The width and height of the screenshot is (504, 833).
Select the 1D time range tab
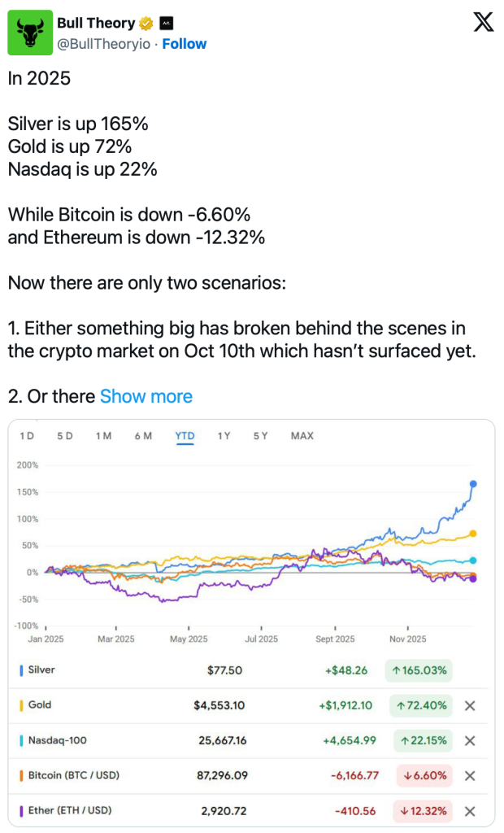pos(27,436)
